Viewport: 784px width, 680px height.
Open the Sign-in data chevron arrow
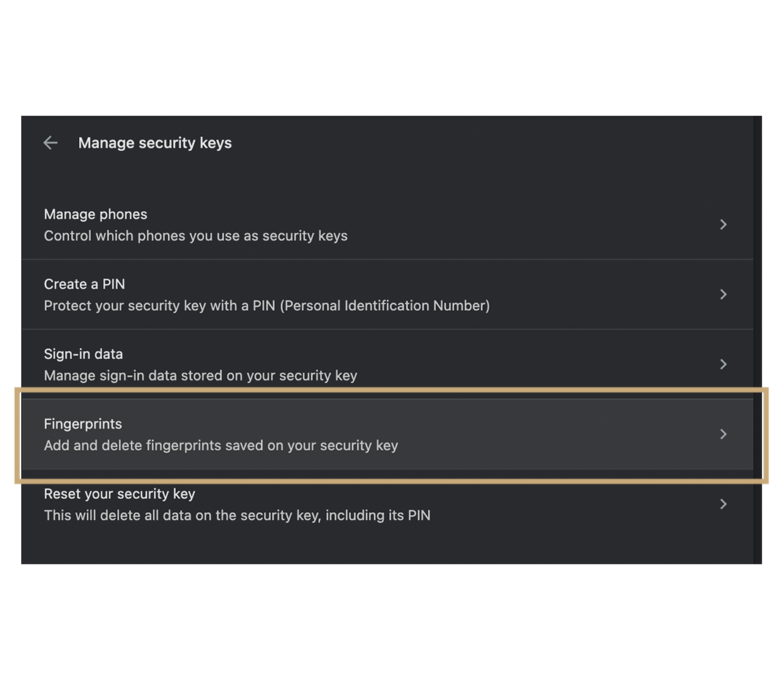point(723,364)
